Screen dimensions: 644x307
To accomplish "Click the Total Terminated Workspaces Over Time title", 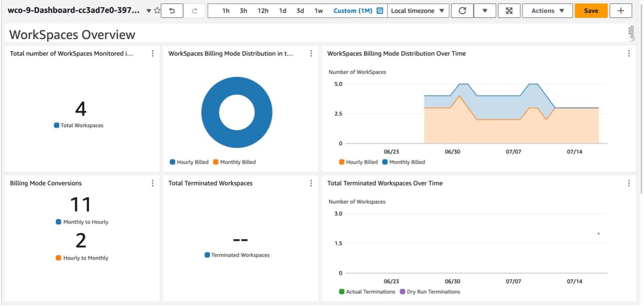I will click(x=385, y=183).
